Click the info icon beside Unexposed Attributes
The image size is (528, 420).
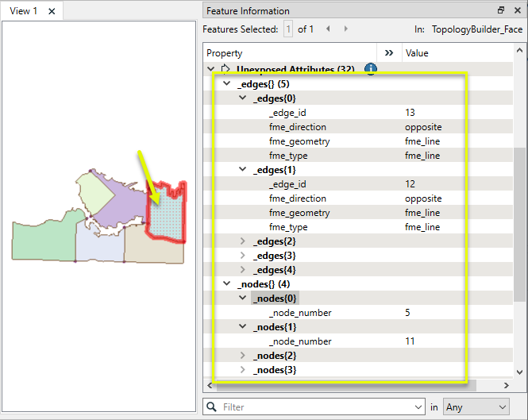click(370, 69)
